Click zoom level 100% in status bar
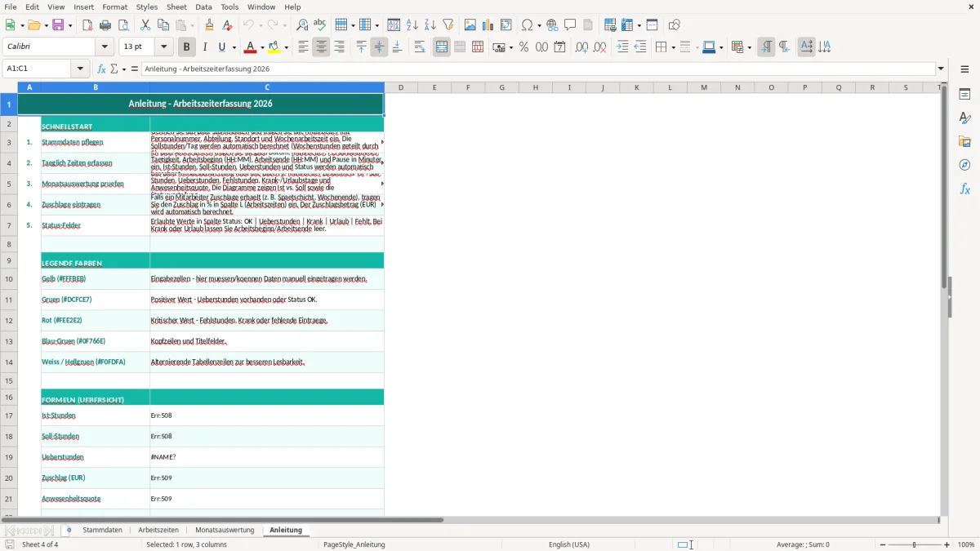 click(x=966, y=544)
